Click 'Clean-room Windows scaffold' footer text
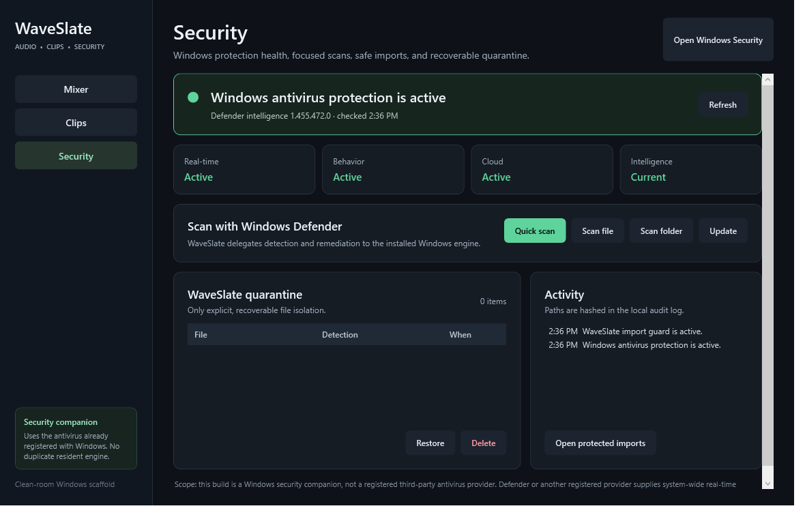The image size is (805, 532). click(65, 484)
